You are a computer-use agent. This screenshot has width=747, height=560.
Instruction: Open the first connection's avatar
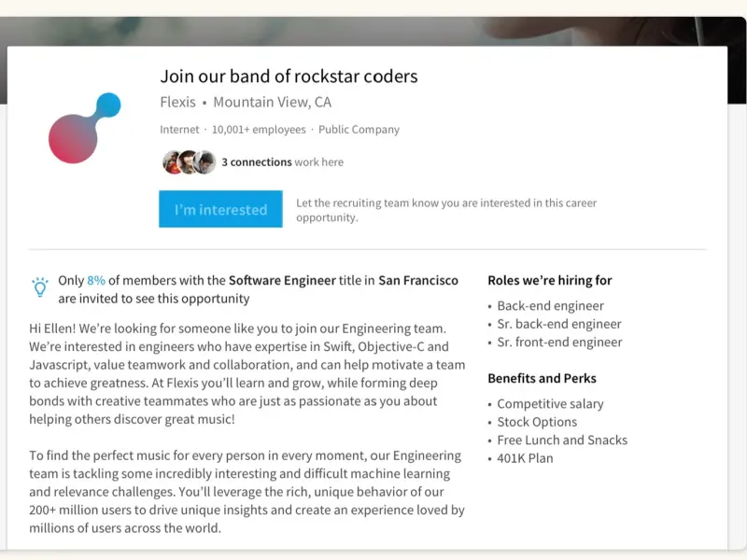172,162
